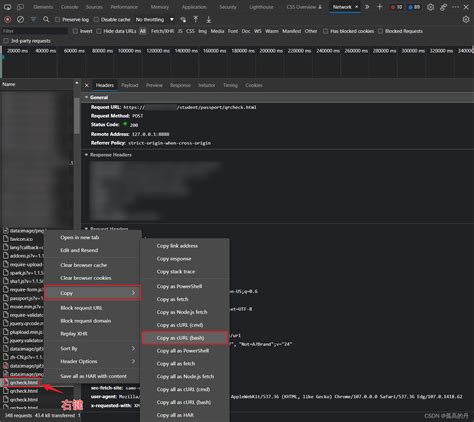Toggle the device emulation icon
This screenshot has width=474, height=422.
point(20,7)
